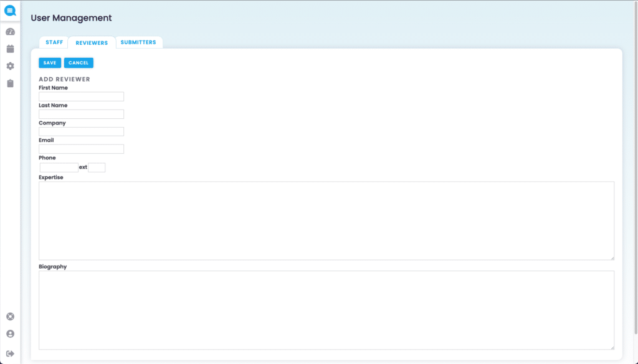The height and width of the screenshot is (364, 638).
Task: Open the user profile icon
Action: pyautogui.click(x=10, y=334)
